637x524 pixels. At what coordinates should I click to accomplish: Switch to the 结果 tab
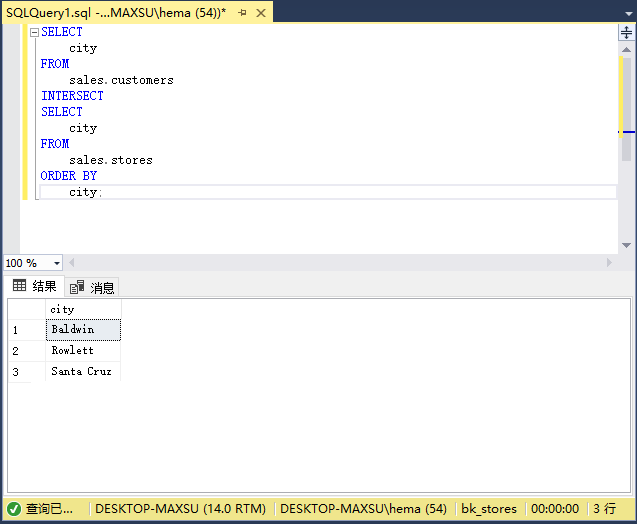(35, 286)
